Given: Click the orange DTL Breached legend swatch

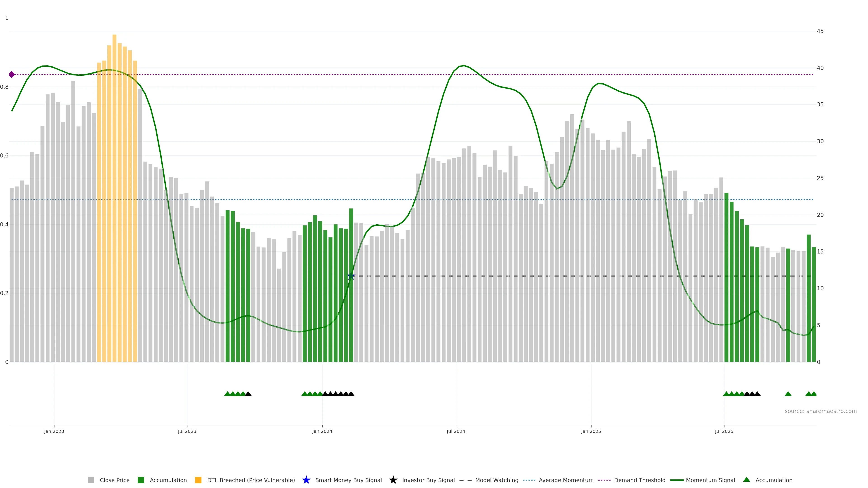Looking at the screenshot, I should [198, 480].
